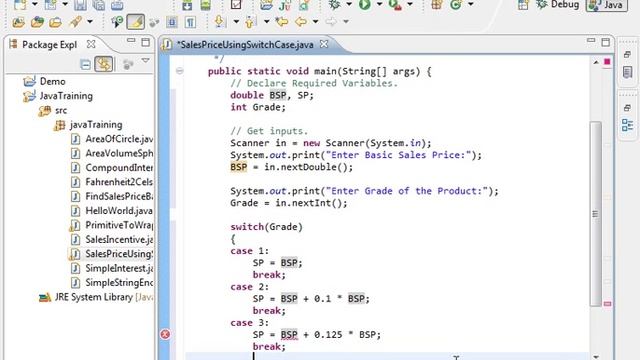Open Back navigation history dropdown

pos(315,22)
